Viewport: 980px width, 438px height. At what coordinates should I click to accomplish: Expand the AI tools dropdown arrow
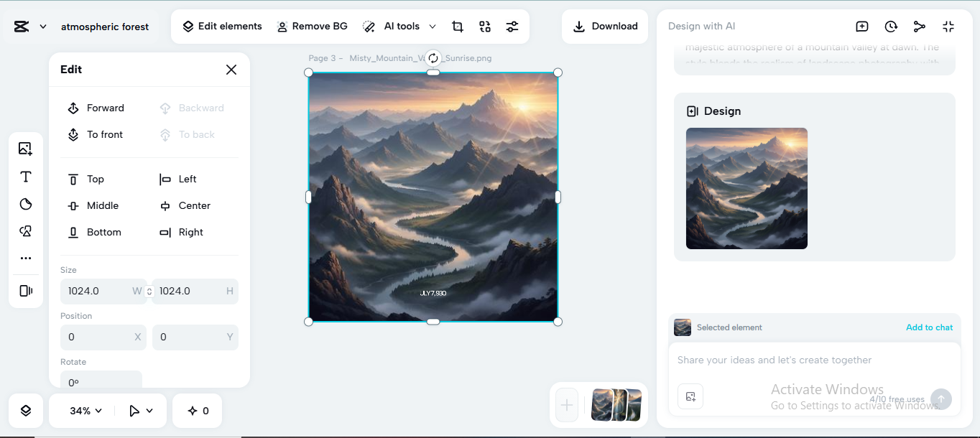[x=433, y=27]
